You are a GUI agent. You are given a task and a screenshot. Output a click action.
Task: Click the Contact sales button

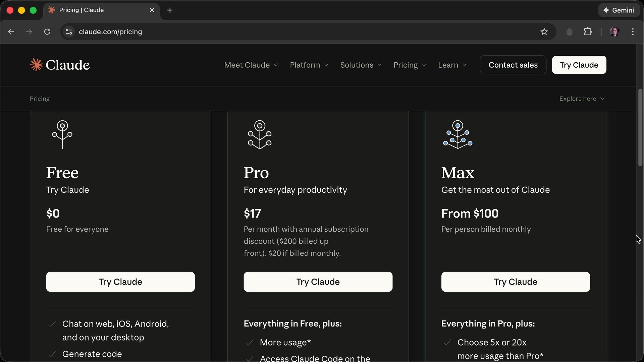(x=513, y=65)
